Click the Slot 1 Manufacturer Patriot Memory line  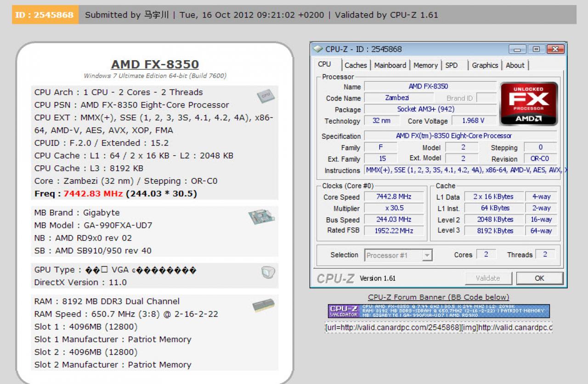(113, 339)
